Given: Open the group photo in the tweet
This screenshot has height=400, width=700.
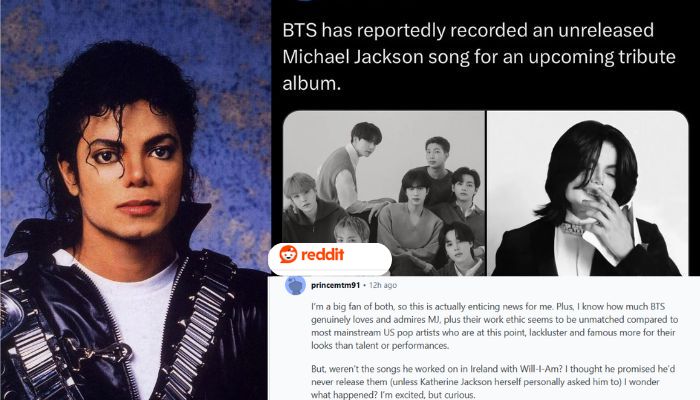Looking at the screenshot, I should click(x=383, y=193).
